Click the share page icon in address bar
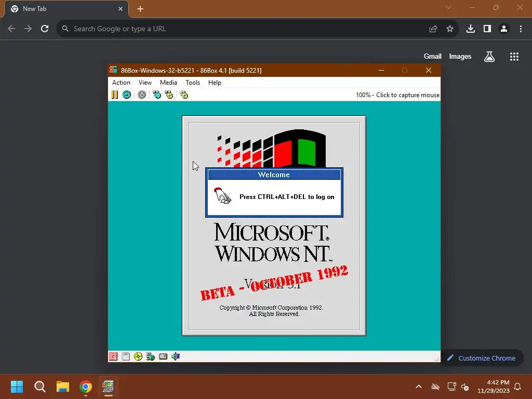This screenshot has width=532, height=399. tap(433, 29)
